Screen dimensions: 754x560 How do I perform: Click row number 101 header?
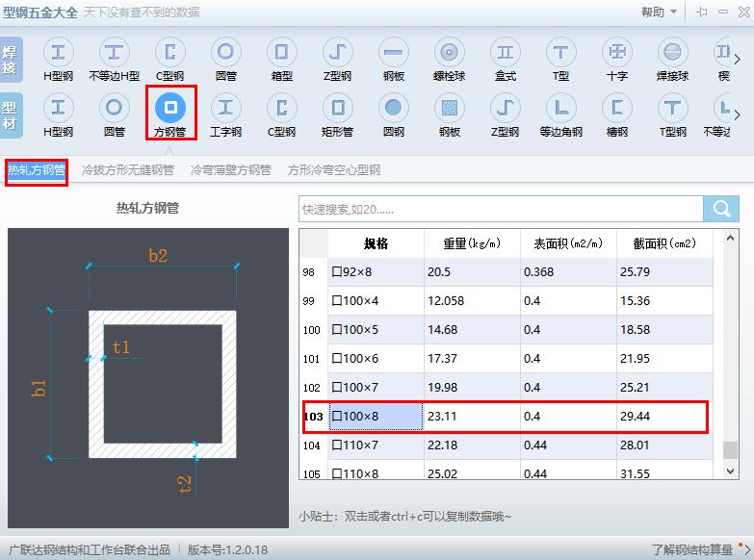(x=314, y=359)
